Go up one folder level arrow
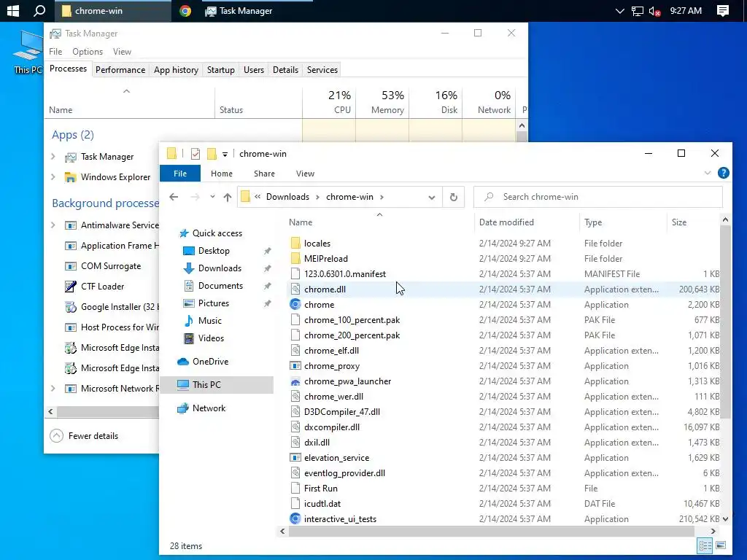Image resolution: width=747 pixels, height=560 pixels. [228, 197]
